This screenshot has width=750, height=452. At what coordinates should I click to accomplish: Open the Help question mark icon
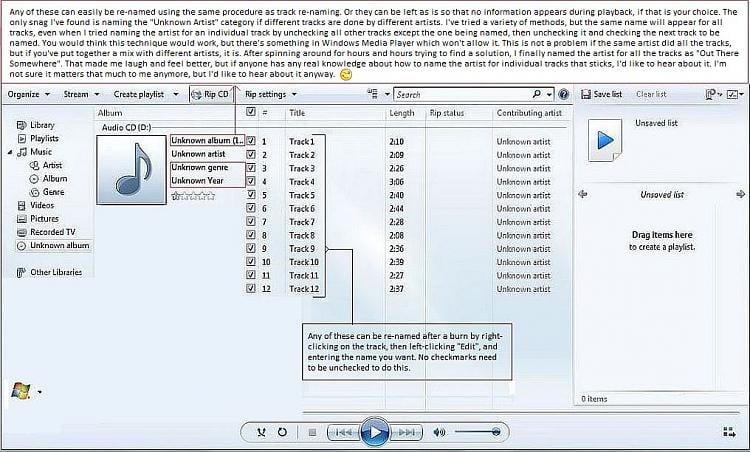pyautogui.click(x=564, y=94)
